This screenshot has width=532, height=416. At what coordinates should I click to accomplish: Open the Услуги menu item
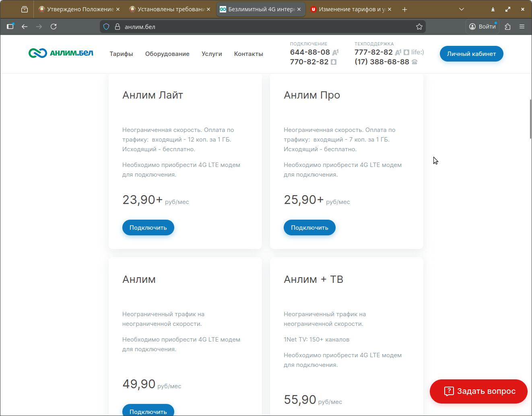212,54
